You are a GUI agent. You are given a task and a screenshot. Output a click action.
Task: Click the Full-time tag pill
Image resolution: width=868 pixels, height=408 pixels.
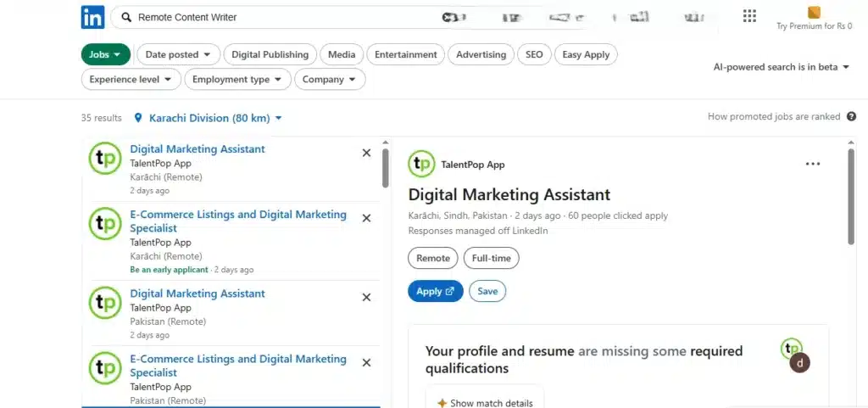pyautogui.click(x=492, y=258)
